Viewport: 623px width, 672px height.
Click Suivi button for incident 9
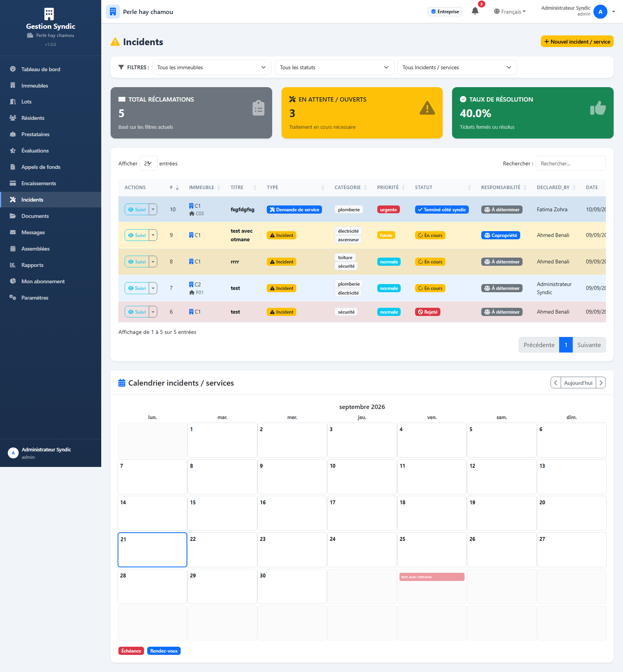tap(137, 235)
